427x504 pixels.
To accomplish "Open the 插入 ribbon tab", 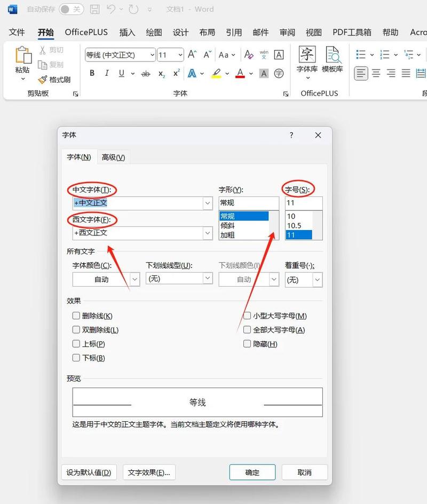I will (x=127, y=32).
